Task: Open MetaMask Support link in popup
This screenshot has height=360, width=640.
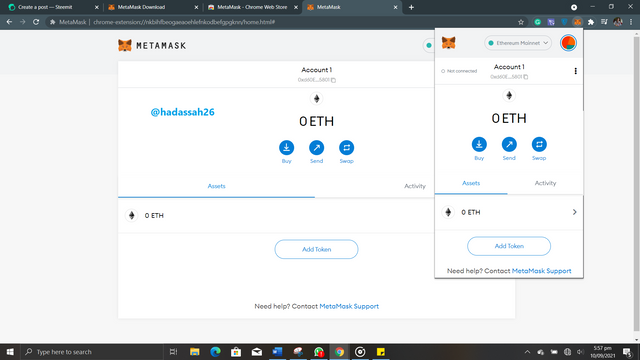Action: (x=541, y=271)
